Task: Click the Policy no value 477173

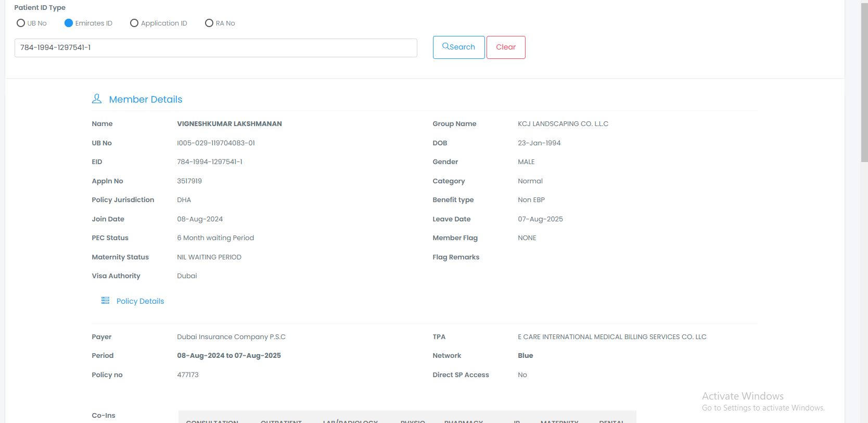Action: (x=188, y=375)
